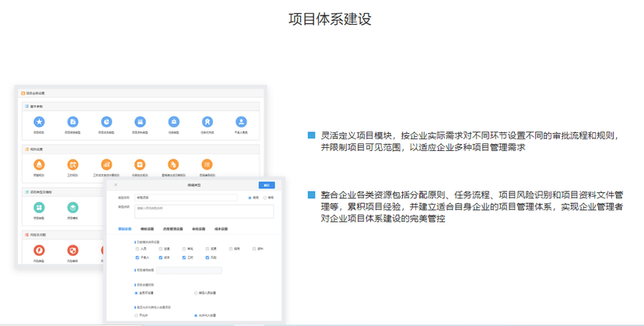Open the blue pie chart icon item

106,122
